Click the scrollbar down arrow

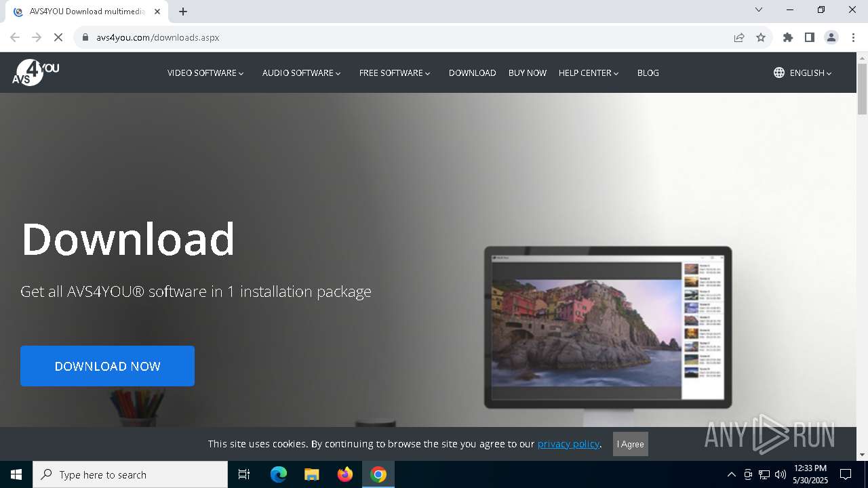(x=862, y=455)
